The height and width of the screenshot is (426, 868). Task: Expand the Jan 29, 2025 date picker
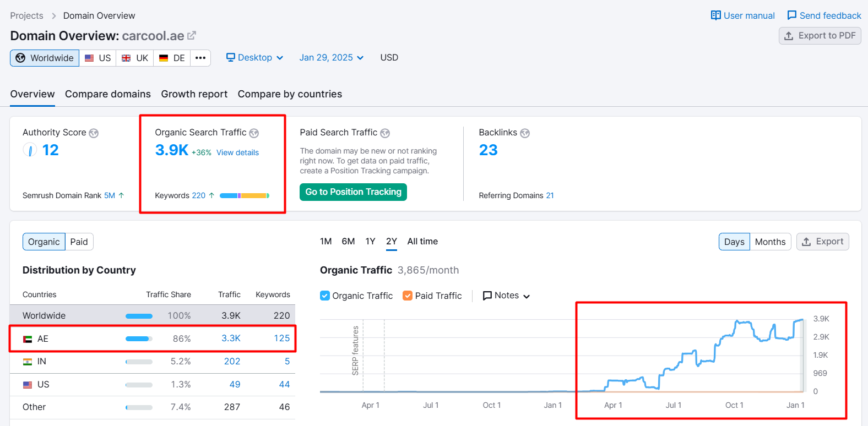[332, 58]
